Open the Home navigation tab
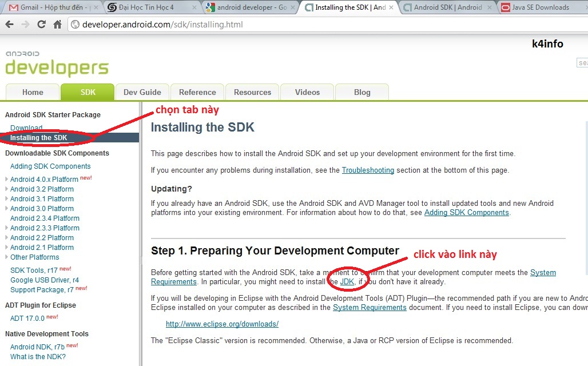This screenshot has width=588, height=366. 33,92
